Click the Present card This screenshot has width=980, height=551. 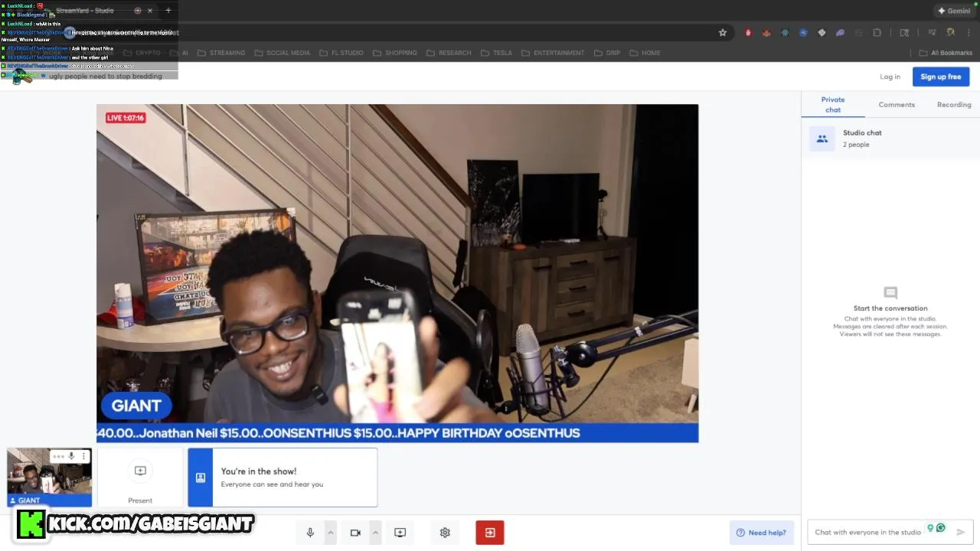[x=140, y=478]
